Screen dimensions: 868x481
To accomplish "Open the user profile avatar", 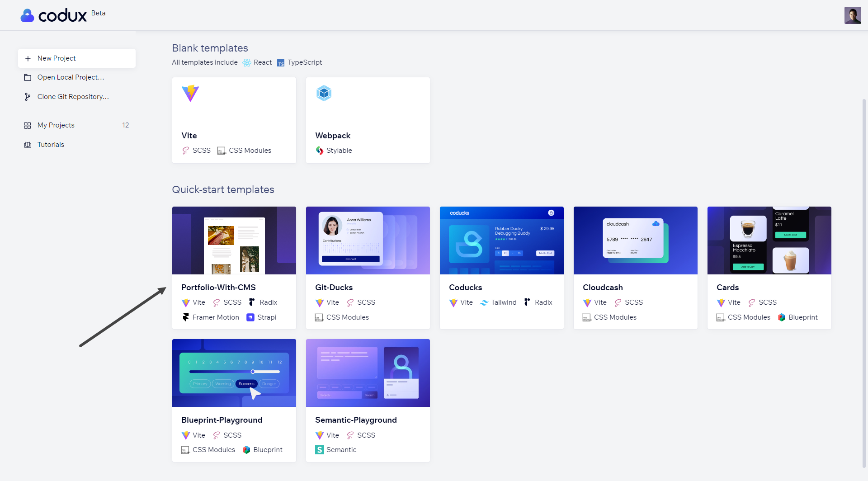I will (x=853, y=15).
